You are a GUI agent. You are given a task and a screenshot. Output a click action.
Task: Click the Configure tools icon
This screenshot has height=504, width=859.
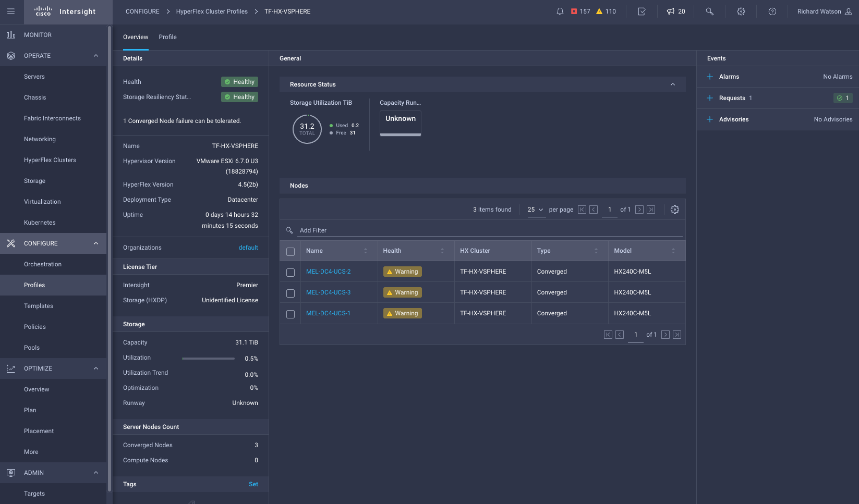11,243
